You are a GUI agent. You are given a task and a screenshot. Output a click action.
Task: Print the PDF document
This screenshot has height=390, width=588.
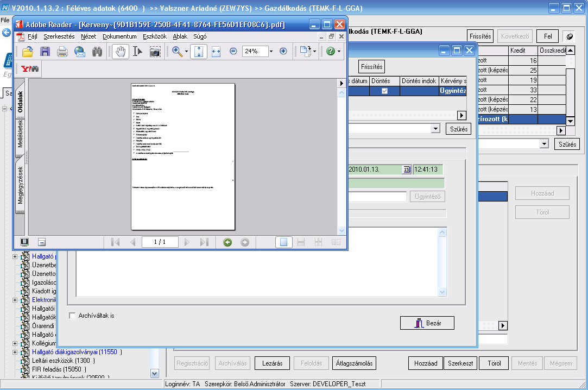tap(62, 52)
